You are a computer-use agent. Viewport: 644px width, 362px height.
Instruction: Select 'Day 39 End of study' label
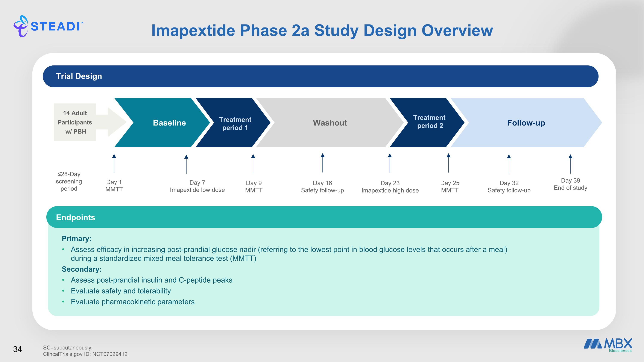(x=571, y=184)
